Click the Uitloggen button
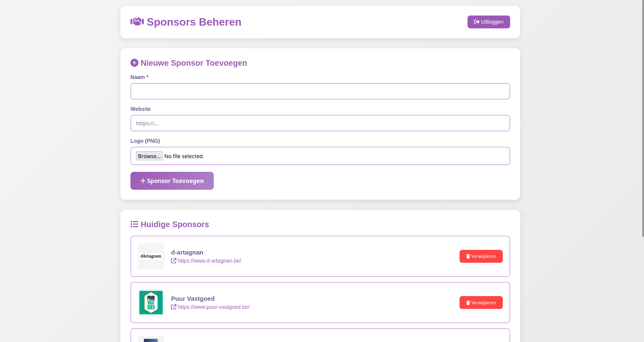The width and height of the screenshot is (644, 342). [488, 22]
